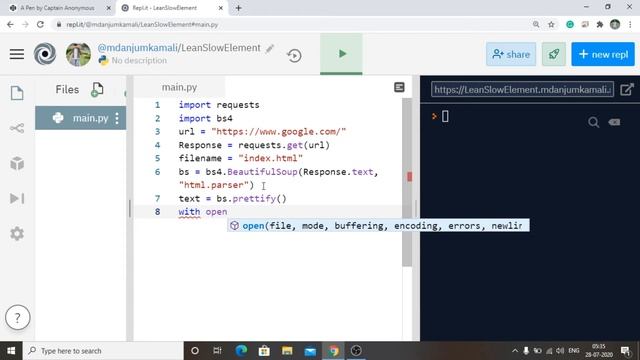This screenshot has width=640, height=360.
Task: Click the rocket upgrade icon
Action: coord(554,54)
